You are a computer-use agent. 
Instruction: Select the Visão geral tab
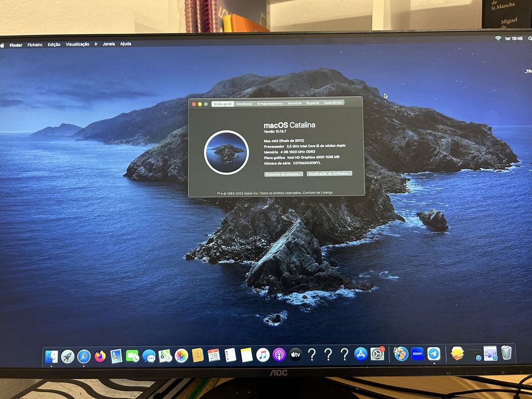pyautogui.click(x=222, y=104)
